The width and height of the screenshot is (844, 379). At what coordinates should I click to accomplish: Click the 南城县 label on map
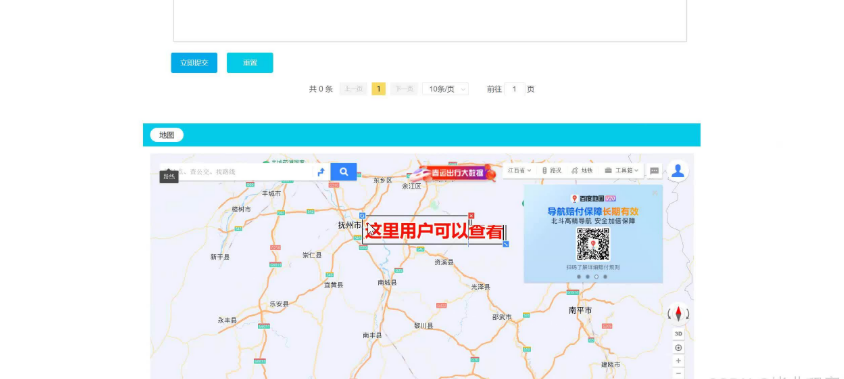point(387,282)
